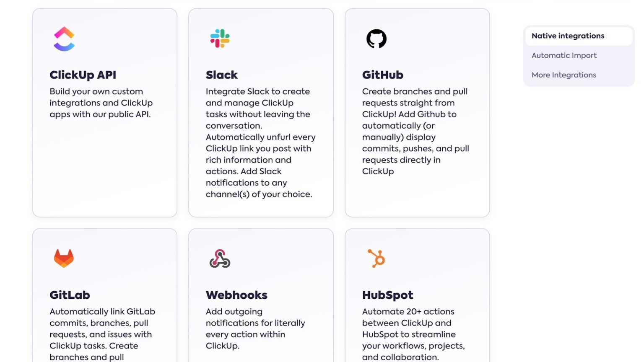Select the HubSpot sprocket icon
The height and width of the screenshot is (362, 644).
pos(376,258)
